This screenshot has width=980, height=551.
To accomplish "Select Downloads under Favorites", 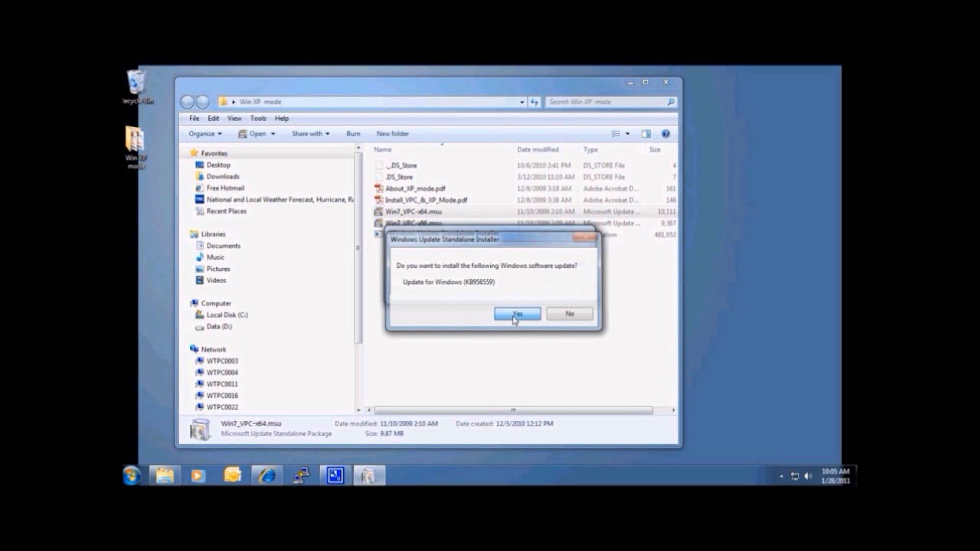I will coord(223,176).
